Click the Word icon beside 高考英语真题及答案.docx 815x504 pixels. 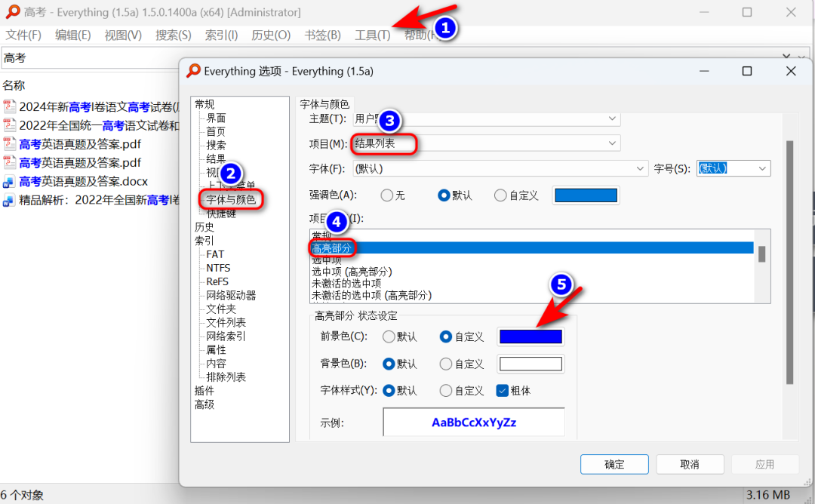9,181
